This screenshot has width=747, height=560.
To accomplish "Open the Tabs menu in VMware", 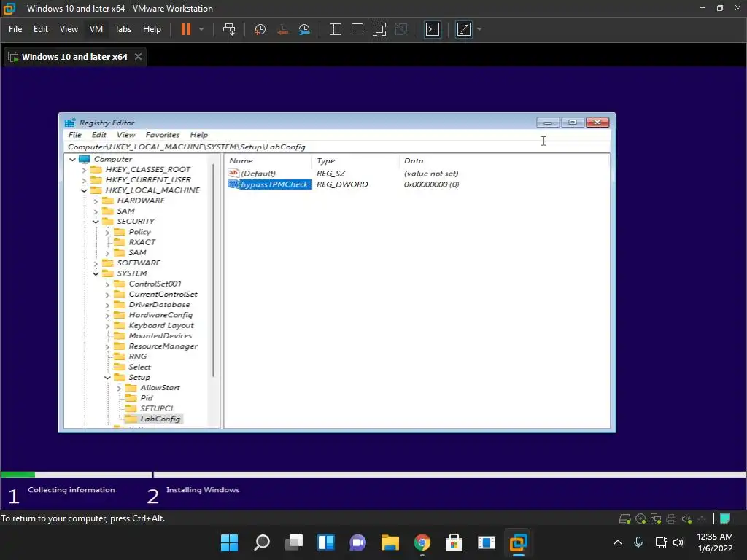I will coord(123,29).
